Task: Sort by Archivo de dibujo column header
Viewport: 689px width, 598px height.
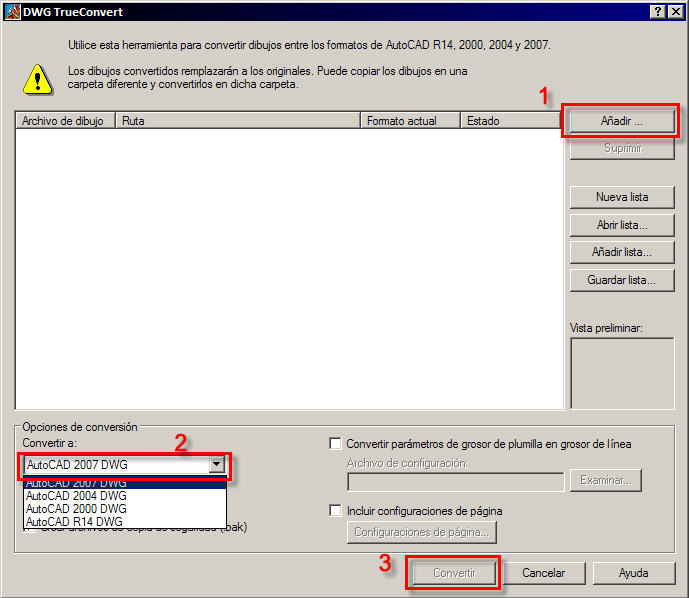Action: point(65,120)
